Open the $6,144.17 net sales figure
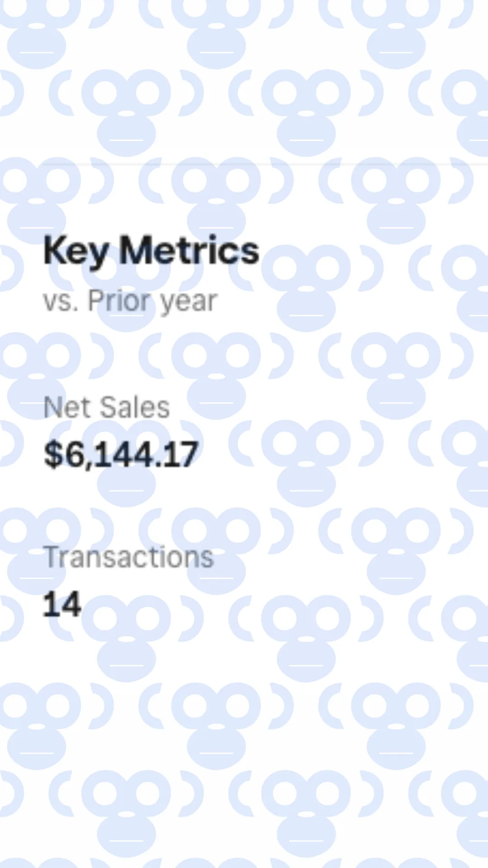The height and width of the screenshot is (868, 488). click(121, 454)
